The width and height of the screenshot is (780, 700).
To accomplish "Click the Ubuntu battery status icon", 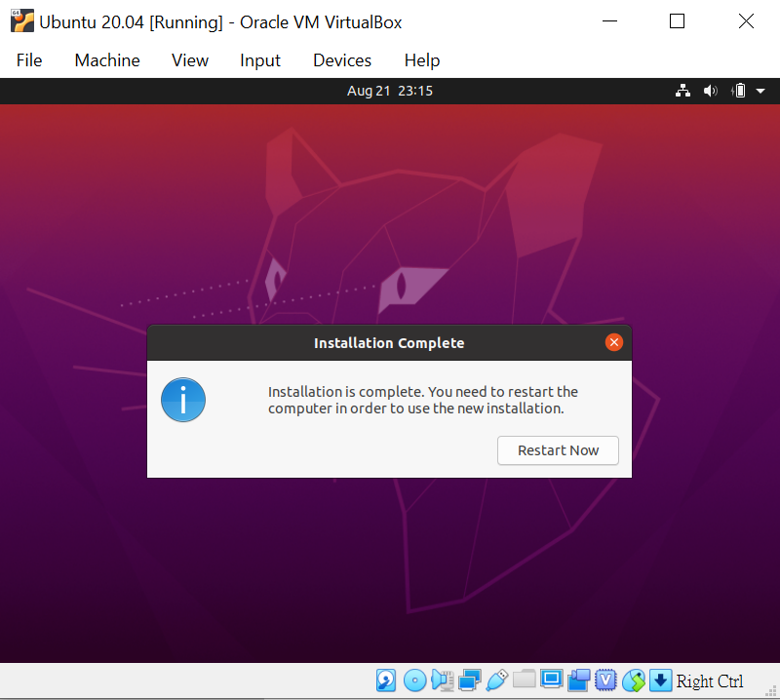I will pos(738,91).
